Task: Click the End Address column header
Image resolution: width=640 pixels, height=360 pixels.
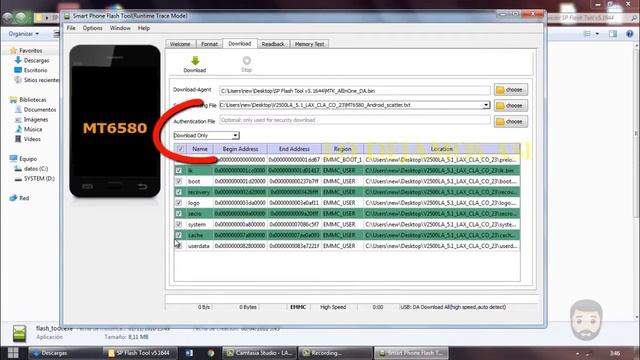Action: click(294, 149)
